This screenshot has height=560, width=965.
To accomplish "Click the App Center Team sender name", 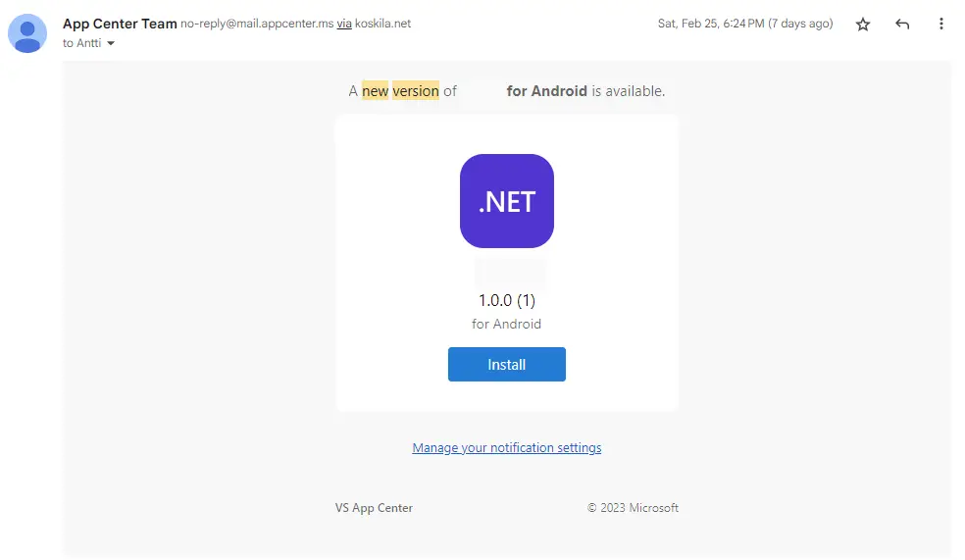I will click(x=120, y=24).
